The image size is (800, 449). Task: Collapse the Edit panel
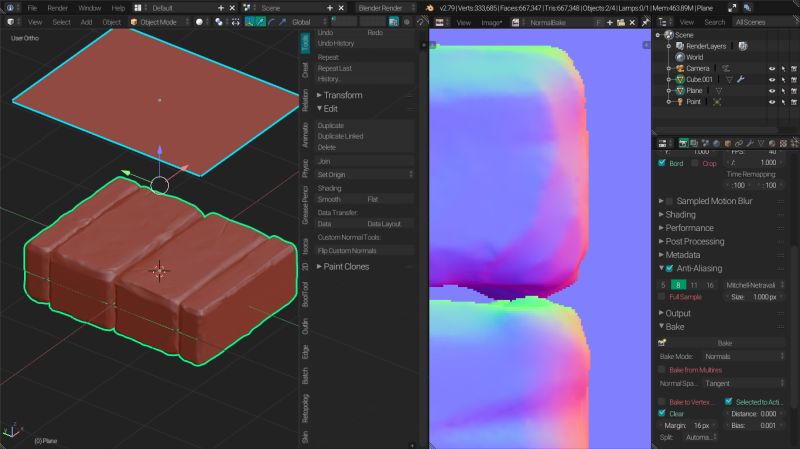coord(328,109)
